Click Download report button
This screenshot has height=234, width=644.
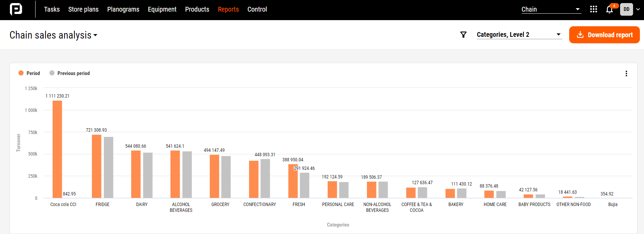[x=604, y=35]
